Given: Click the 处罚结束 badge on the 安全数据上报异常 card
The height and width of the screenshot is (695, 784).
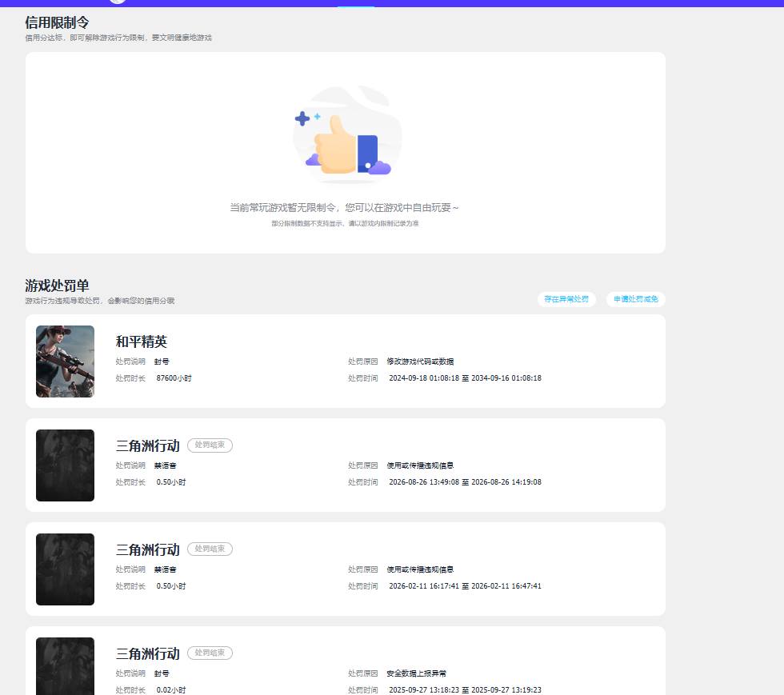Looking at the screenshot, I should [210, 653].
